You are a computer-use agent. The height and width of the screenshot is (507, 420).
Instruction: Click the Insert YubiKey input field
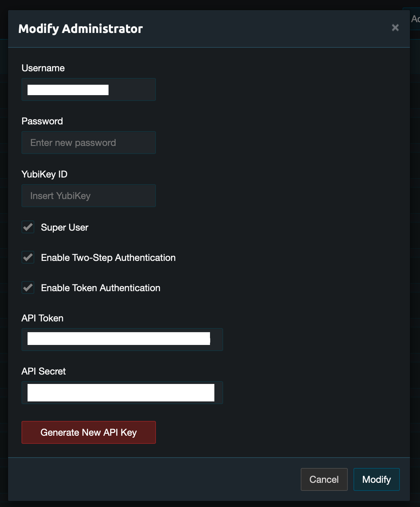click(88, 196)
